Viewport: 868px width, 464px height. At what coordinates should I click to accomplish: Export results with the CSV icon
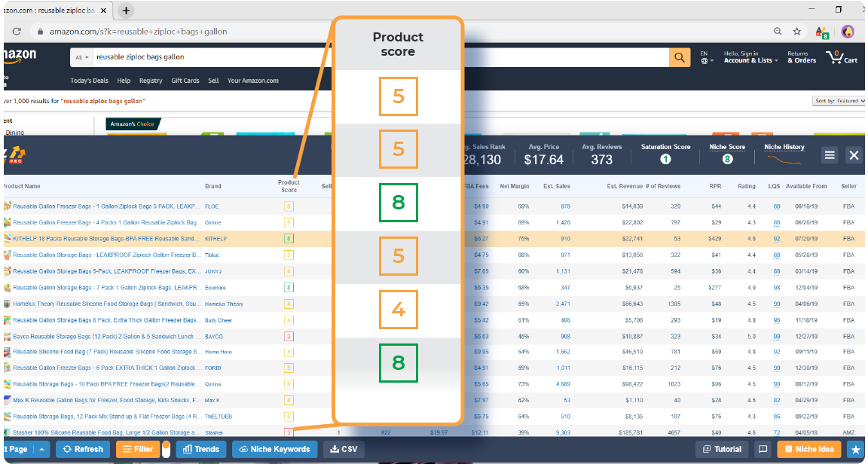(x=344, y=449)
